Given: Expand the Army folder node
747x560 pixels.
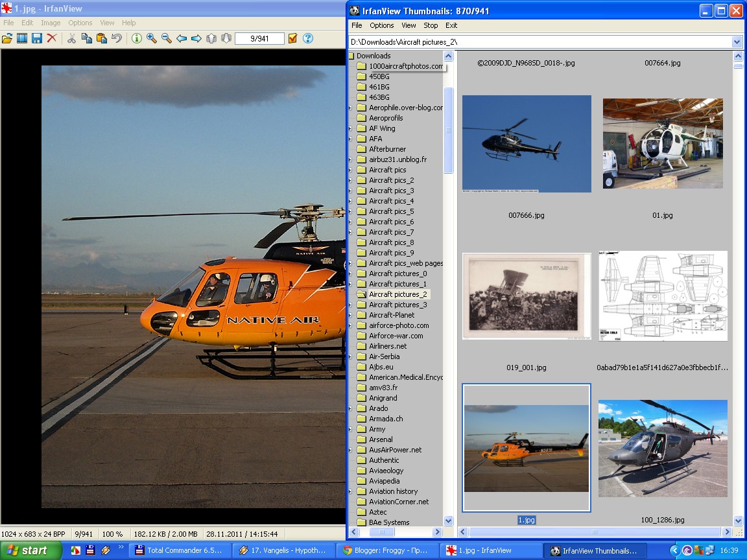Looking at the screenshot, I should [x=351, y=430].
